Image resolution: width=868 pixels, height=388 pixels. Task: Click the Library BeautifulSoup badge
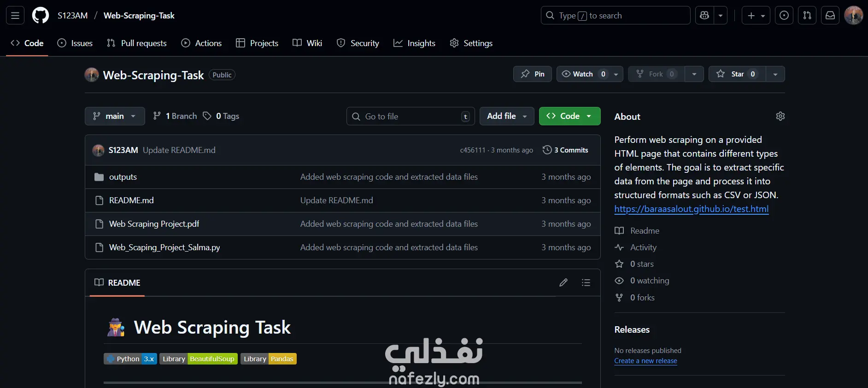[x=199, y=359]
